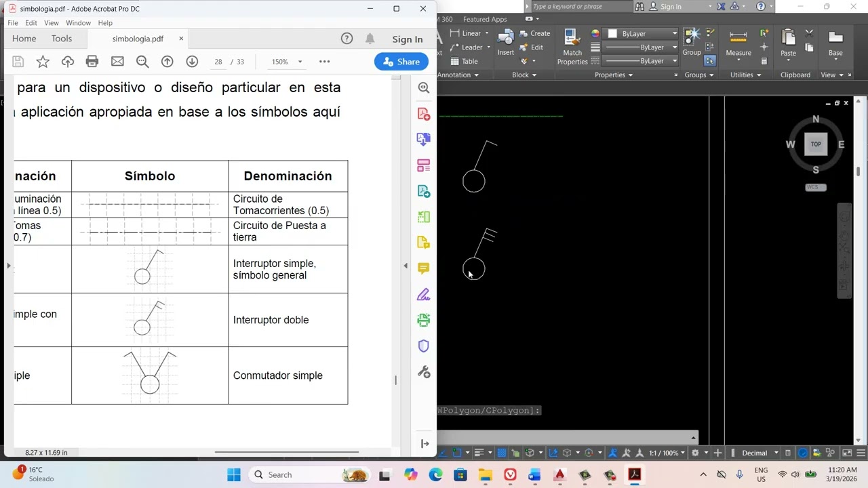Expand the Linear dimension dropdown arrow
This screenshot has width=868, height=488.
[x=488, y=33]
